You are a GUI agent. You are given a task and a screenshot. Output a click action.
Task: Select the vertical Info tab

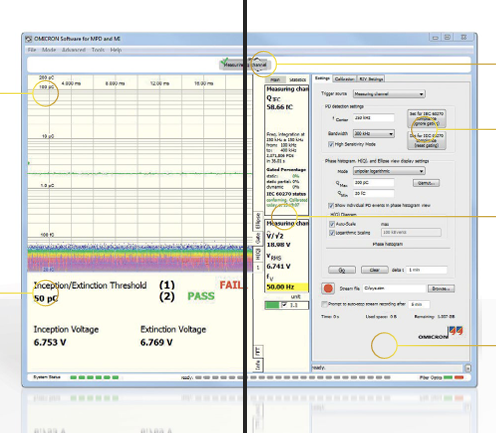(258, 365)
